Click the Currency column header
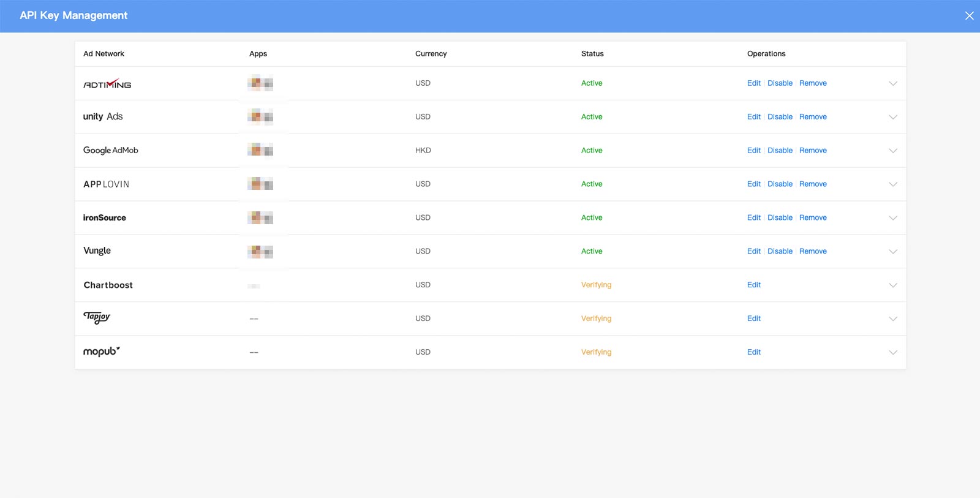 click(431, 54)
